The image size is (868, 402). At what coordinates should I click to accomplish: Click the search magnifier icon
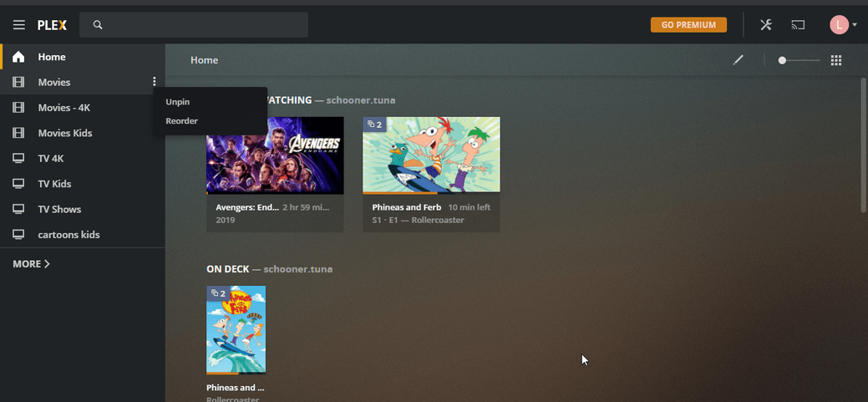pyautogui.click(x=98, y=25)
